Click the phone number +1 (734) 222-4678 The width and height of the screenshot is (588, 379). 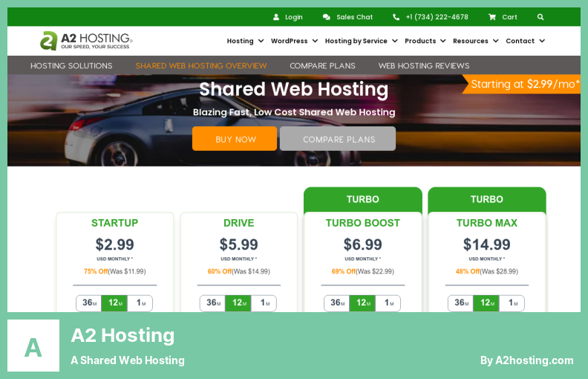(437, 17)
